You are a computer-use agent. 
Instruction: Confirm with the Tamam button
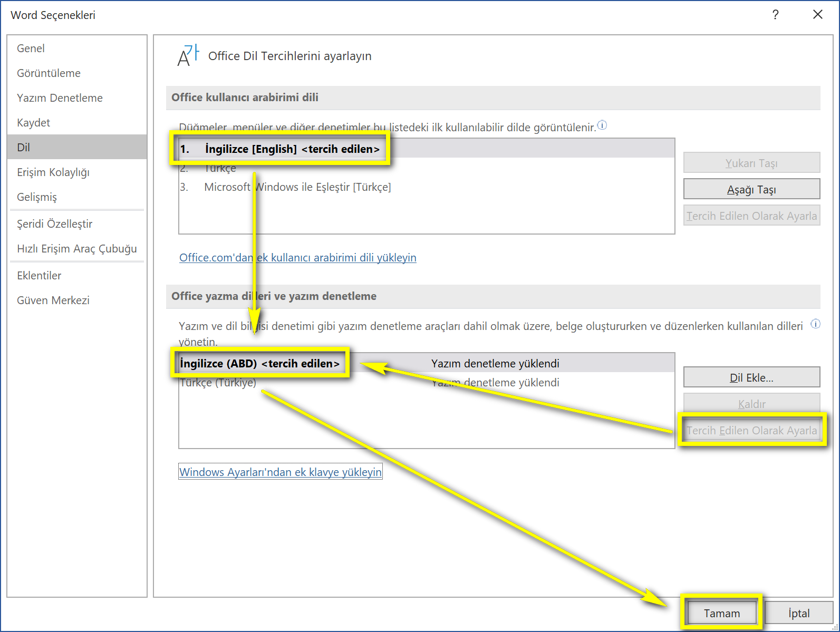(x=722, y=613)
